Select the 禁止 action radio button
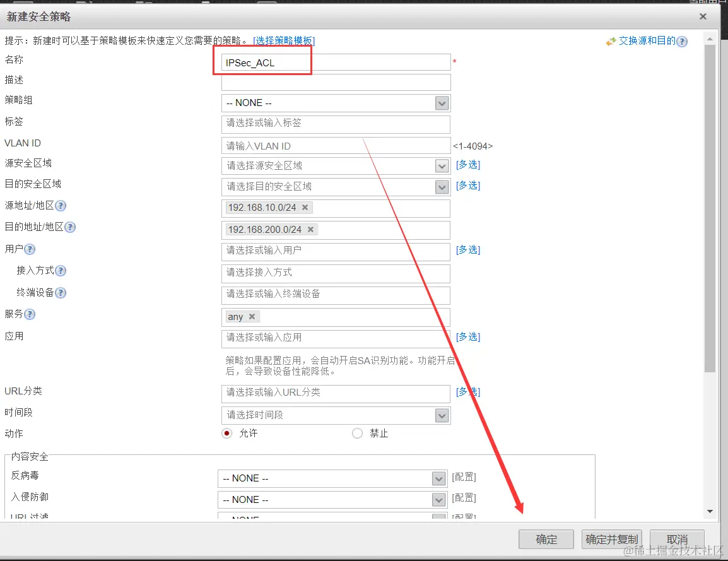This screenshot has height=561, width=728. [357, 434]
